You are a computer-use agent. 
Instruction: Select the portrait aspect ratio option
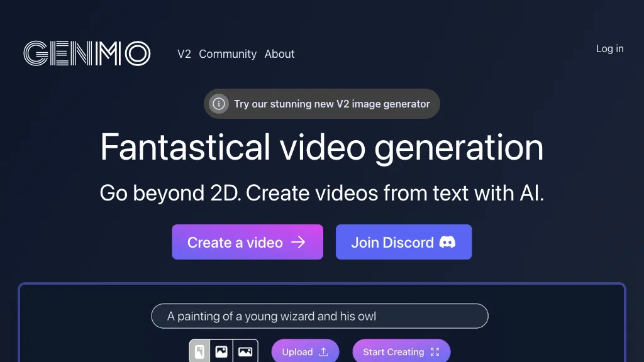pyautogui.click(x=199, y=352)
